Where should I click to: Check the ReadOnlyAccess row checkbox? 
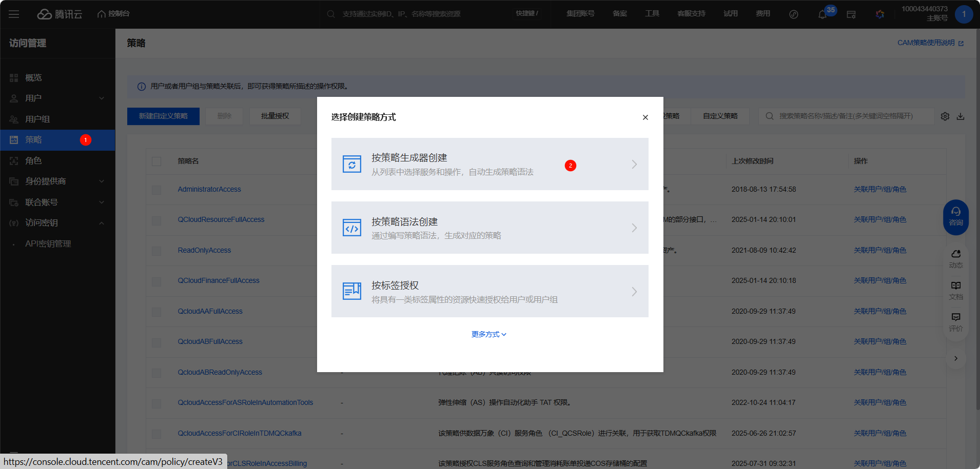[156, 251]
